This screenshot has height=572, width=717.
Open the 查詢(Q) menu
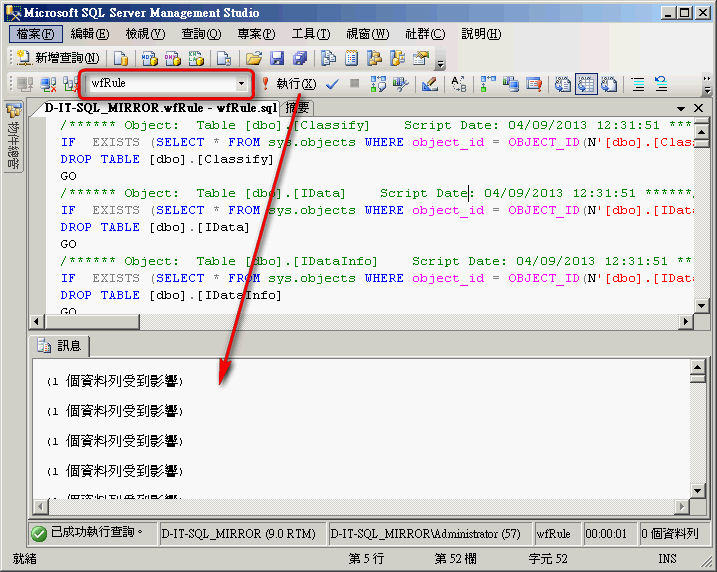(x=201, y=34)
